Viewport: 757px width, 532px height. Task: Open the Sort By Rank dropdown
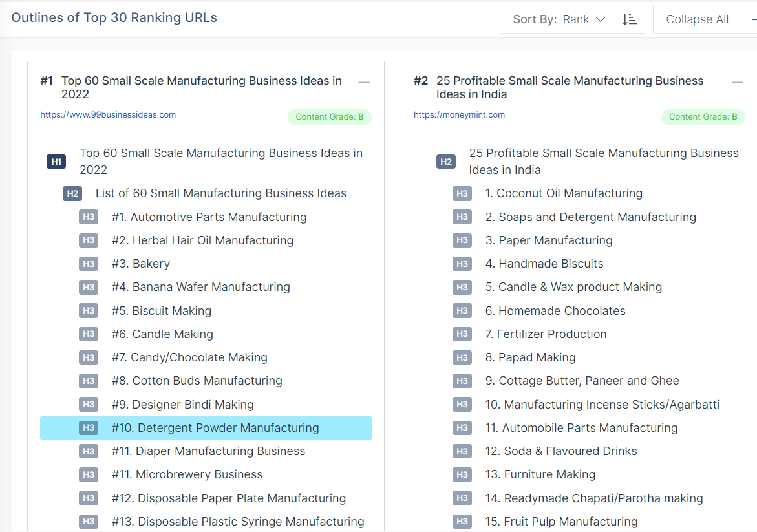tap(558, 19)
